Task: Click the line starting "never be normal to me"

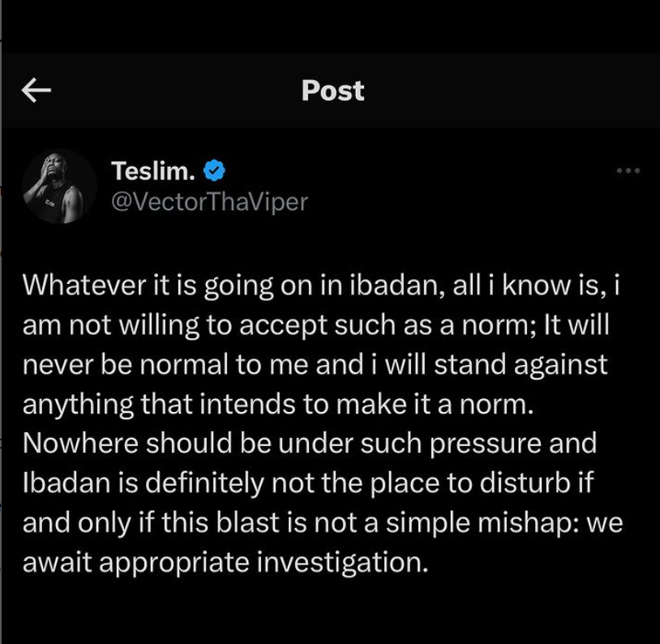Action: pos(162,364)
